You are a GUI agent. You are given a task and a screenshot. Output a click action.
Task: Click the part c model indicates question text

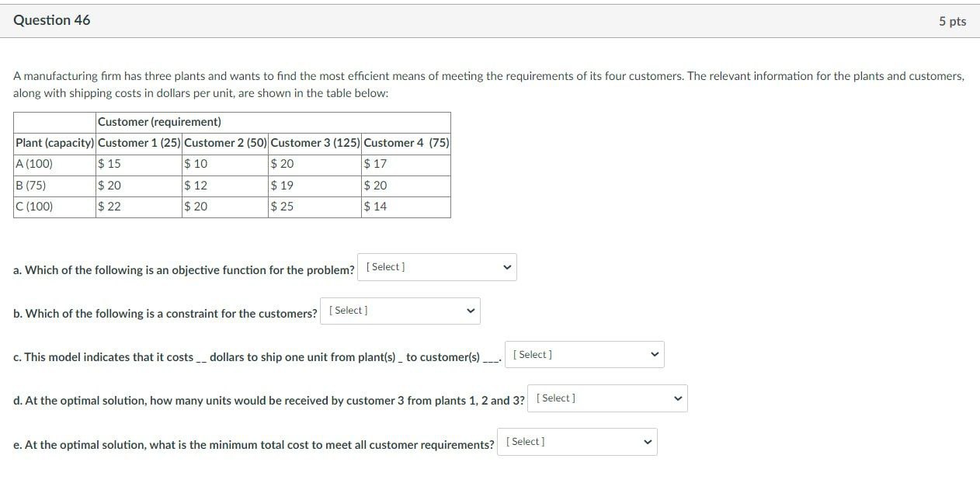tap(258, 357)
